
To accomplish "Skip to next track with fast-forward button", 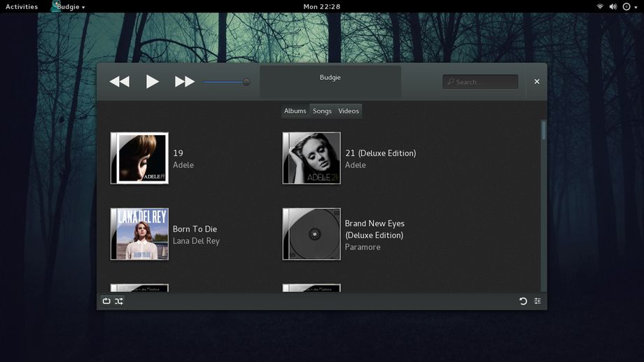I will 185,82.
